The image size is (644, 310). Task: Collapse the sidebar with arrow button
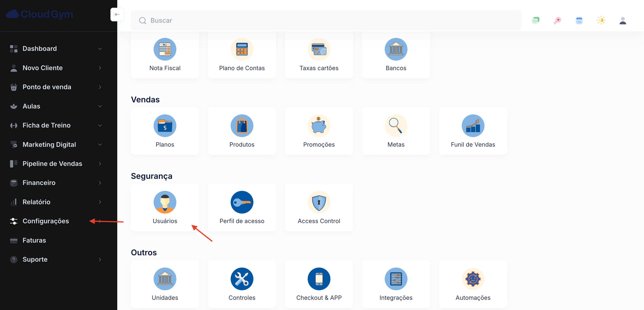[117, 15]
